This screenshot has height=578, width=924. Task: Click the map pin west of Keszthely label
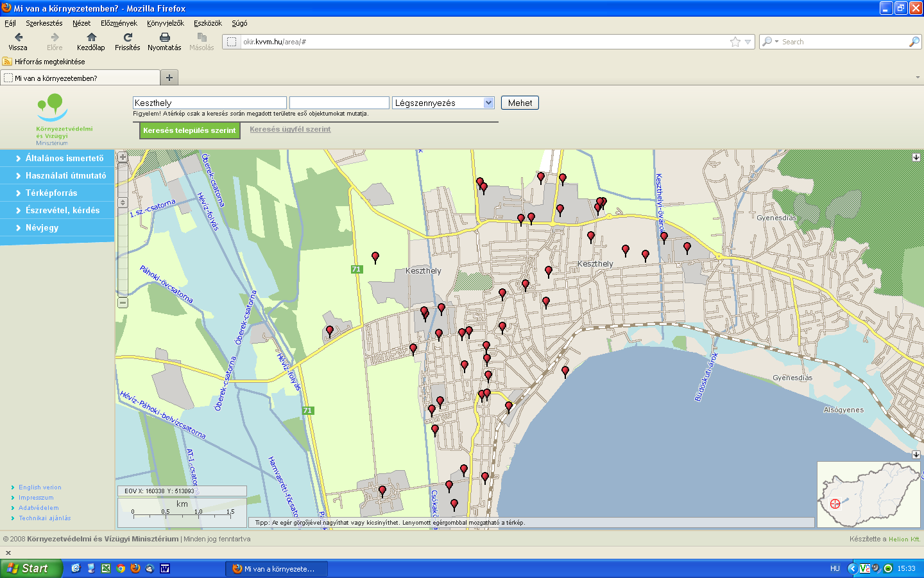click(x=375, y=258)
